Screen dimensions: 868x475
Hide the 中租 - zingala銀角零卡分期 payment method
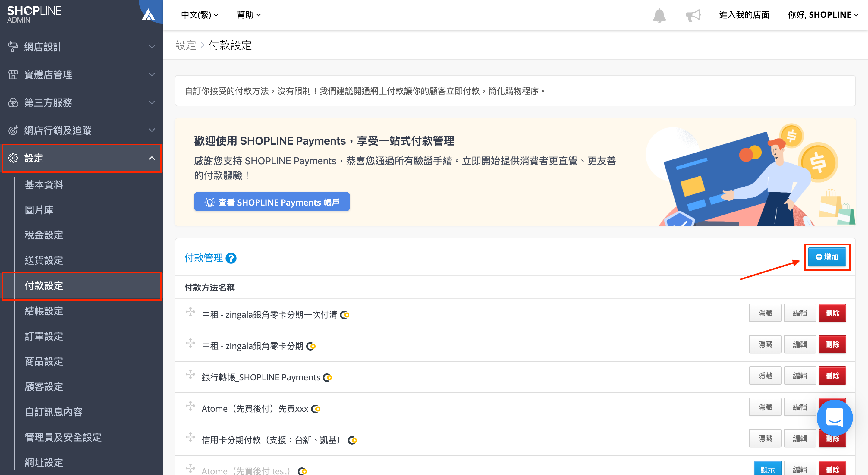[765, 344]
